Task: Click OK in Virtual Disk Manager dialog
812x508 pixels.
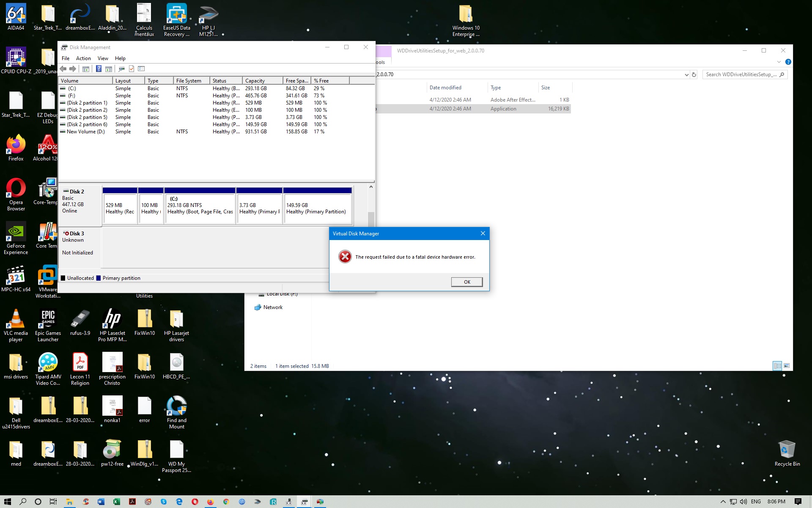Action: point(466,282)
